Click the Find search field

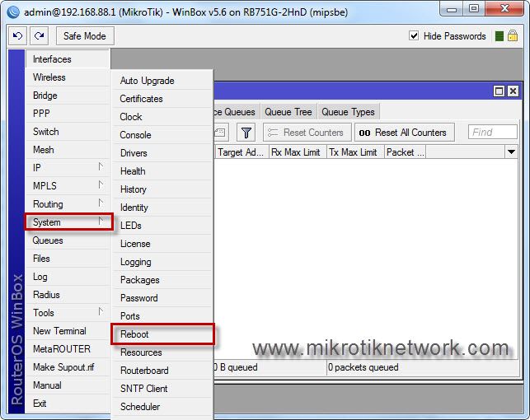point(492,133)
